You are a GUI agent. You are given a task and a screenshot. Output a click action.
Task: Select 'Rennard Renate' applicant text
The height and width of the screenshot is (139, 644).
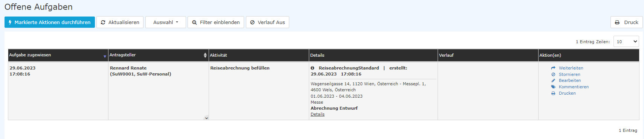(128, 68)
